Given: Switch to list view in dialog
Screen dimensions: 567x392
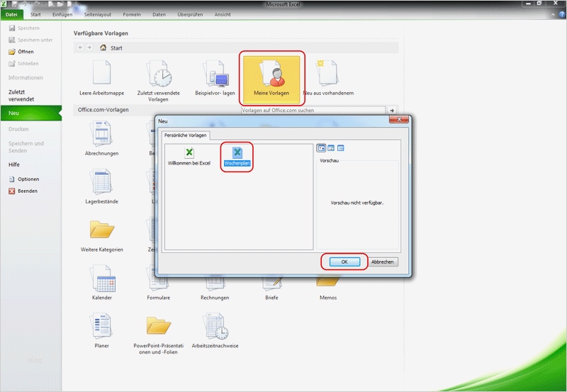Looking at the screenshot, I should 331,148.
